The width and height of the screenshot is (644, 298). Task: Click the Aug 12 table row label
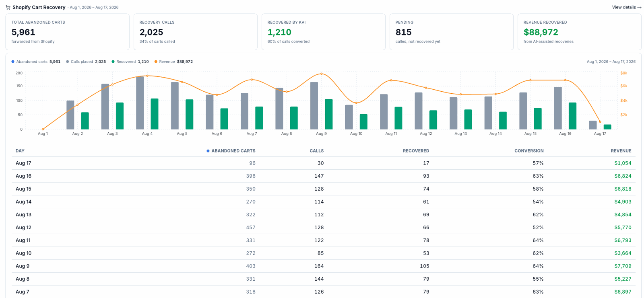[23, 228]
